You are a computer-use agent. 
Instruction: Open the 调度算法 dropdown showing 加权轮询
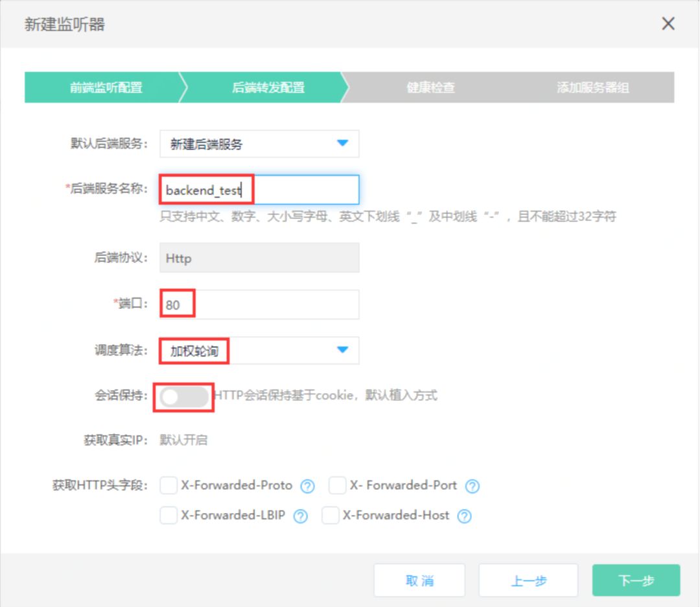[x=259, y=350]
